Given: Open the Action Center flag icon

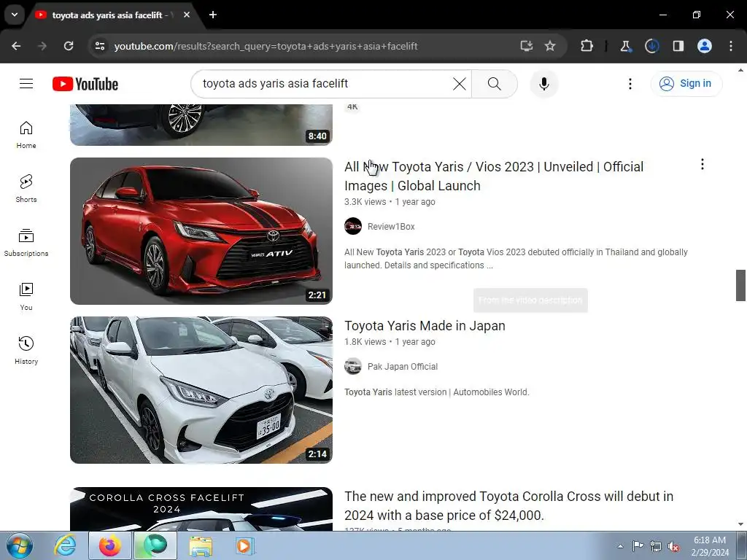Looking at the screenshot, I should (638, 546).
